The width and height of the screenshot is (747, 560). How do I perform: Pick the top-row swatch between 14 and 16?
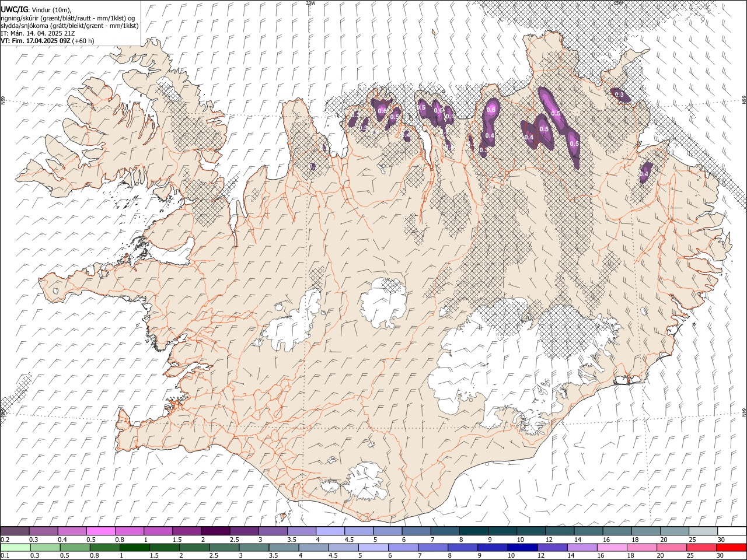tap(588, 531)
